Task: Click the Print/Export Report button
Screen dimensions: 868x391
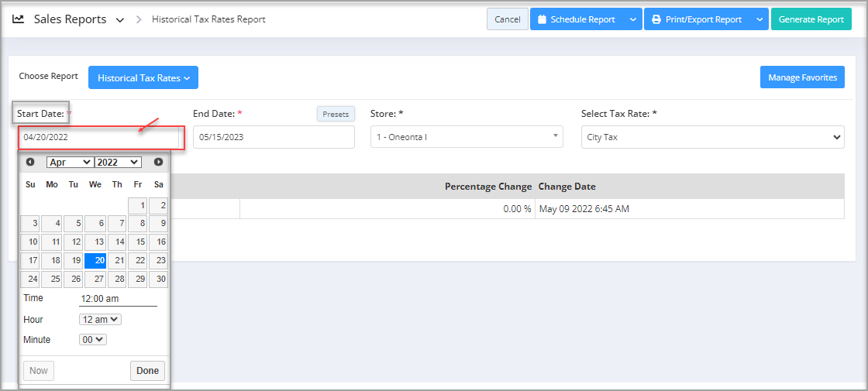Action: 696,19
